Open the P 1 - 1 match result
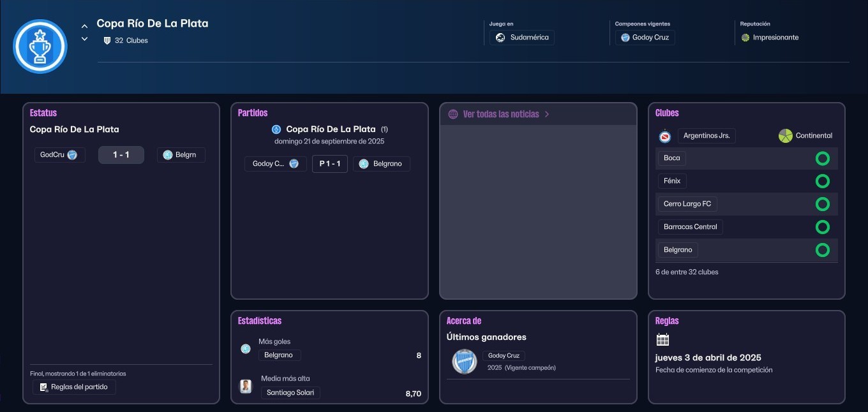 click(329, 164)
